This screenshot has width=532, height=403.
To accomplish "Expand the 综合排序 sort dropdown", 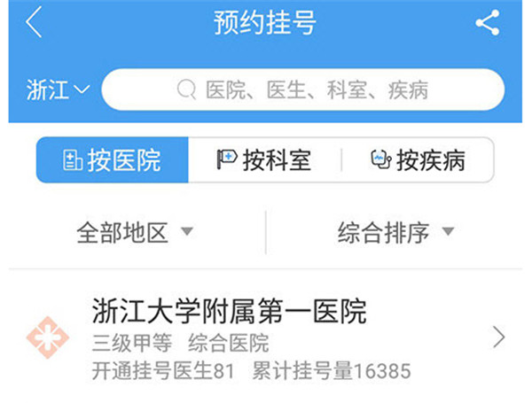I will [395, 233].
